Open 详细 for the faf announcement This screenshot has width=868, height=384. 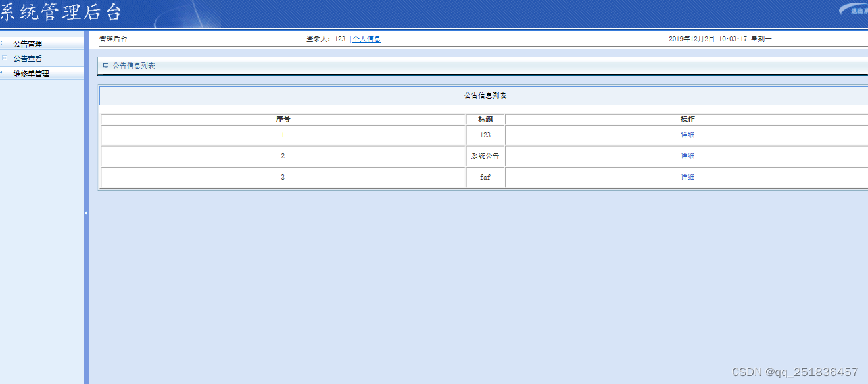687,177
